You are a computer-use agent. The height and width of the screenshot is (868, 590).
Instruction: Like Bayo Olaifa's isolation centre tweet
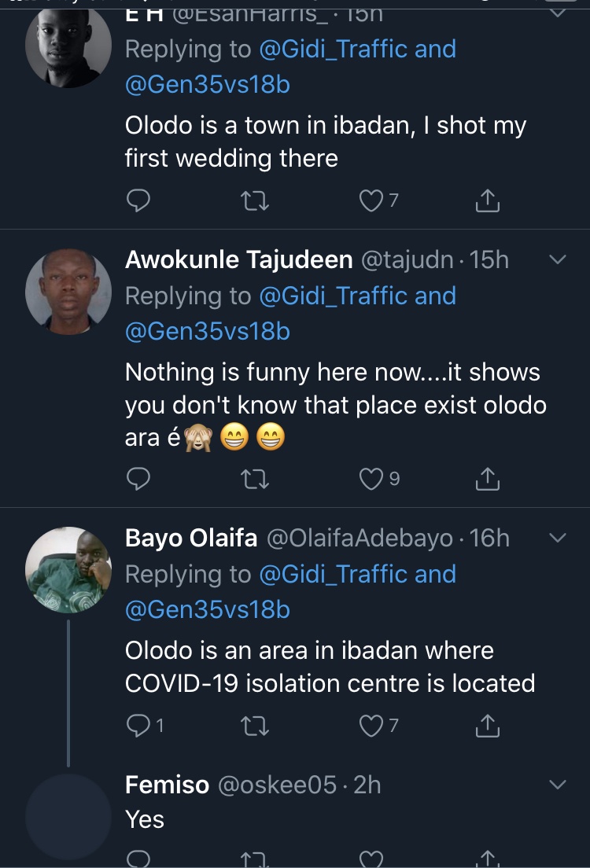pos(371,726)
